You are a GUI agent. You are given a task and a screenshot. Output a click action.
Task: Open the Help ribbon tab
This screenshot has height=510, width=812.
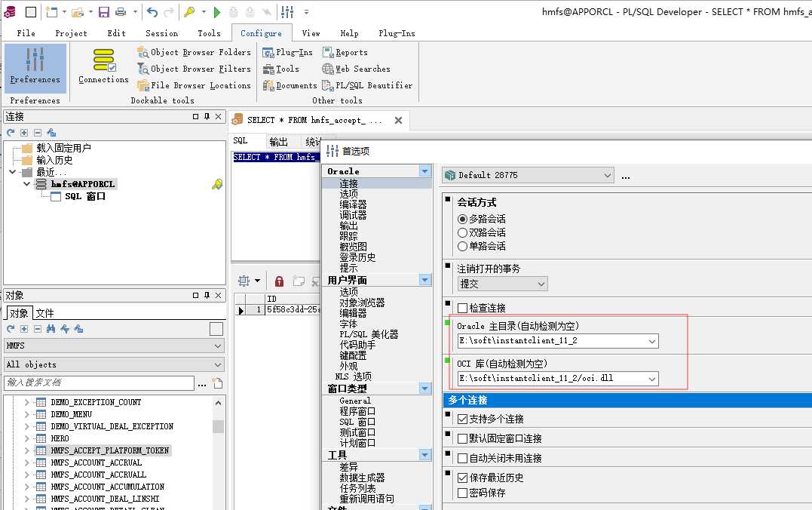point(349,33)
